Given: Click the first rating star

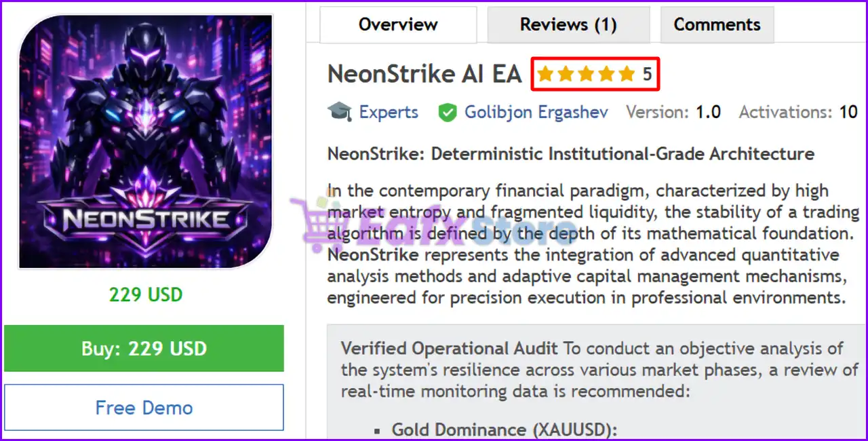Looking at the screenshot, I should point(545,74).
